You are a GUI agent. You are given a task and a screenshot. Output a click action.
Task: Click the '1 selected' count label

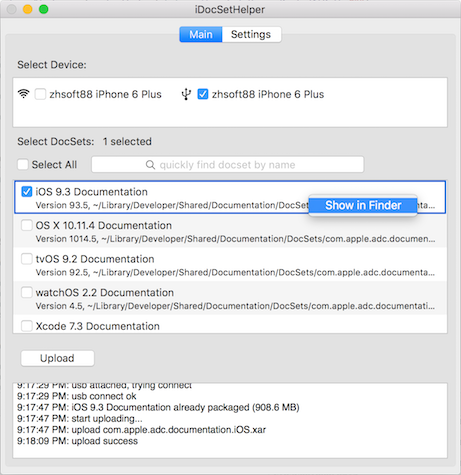click(127, 142)
